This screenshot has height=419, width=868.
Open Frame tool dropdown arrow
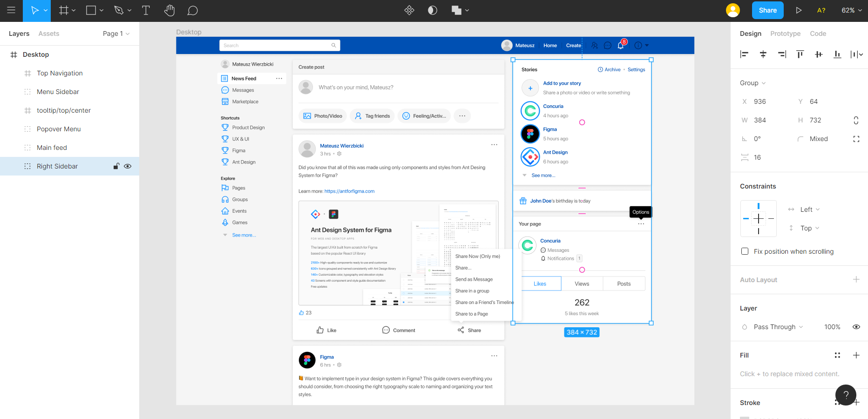click(x=74, y=10)
